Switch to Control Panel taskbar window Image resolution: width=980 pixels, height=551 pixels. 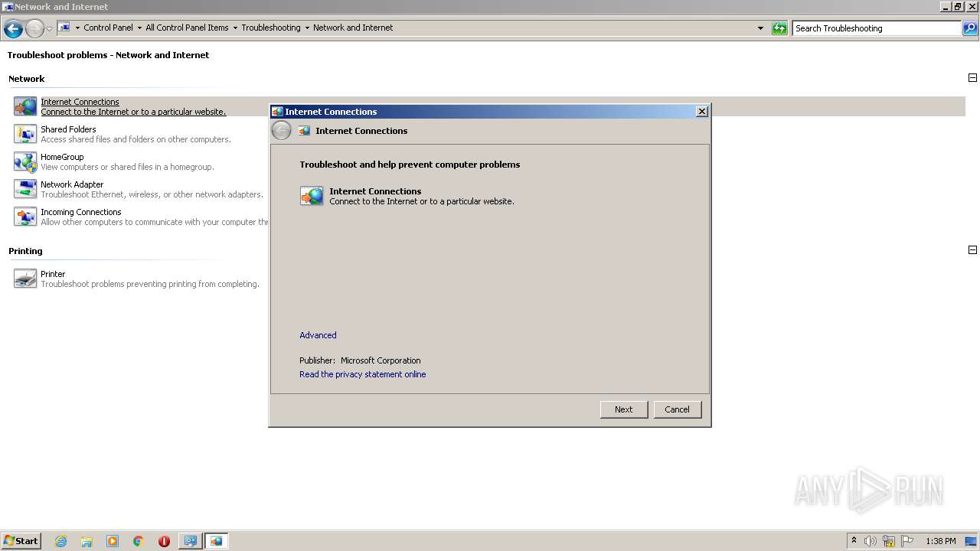189,541
